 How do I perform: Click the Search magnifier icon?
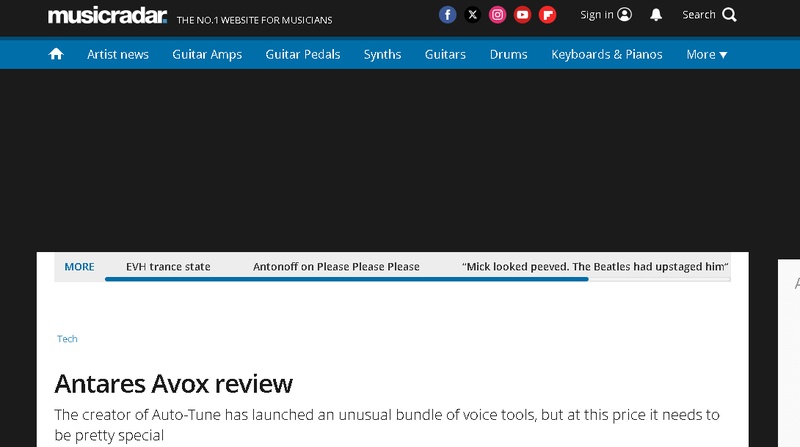tap(730, 15)
